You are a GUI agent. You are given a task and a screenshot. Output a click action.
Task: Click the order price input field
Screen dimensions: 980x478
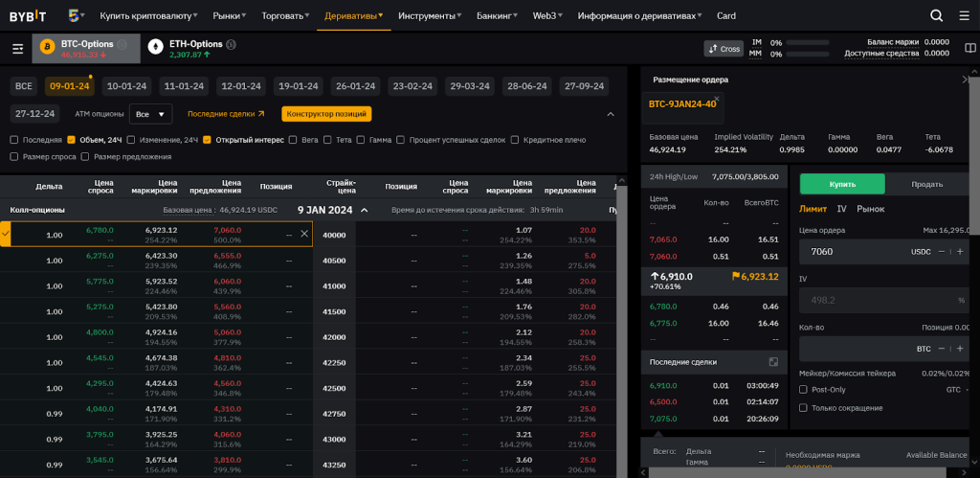coord(852,251)
